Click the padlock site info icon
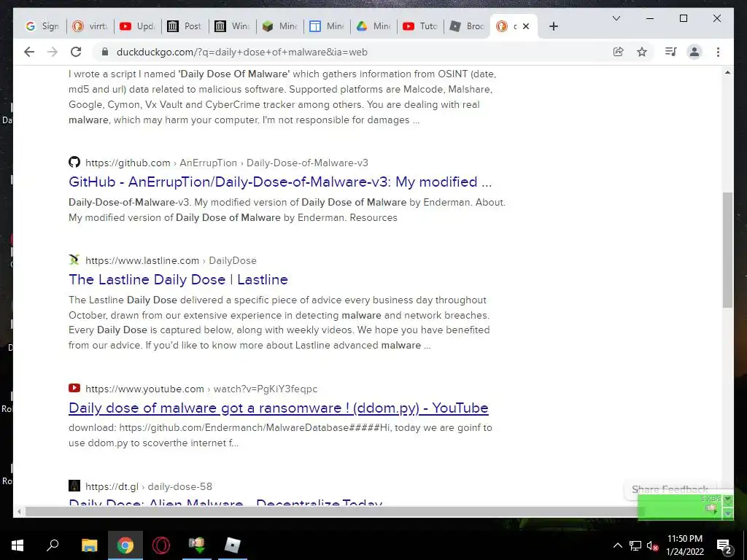Image resolution: width=747 pixels, height=560 pixels. coord(105,52)
